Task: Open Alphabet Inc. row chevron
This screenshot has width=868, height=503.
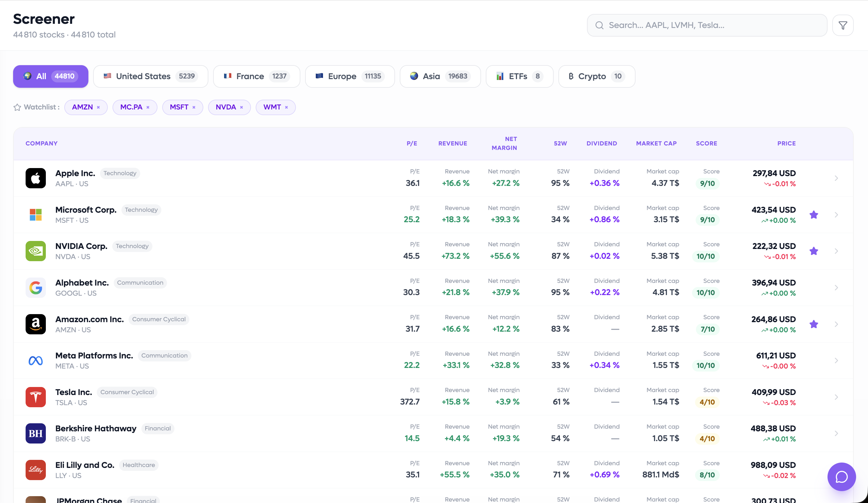Action: (x=836, y=287)
